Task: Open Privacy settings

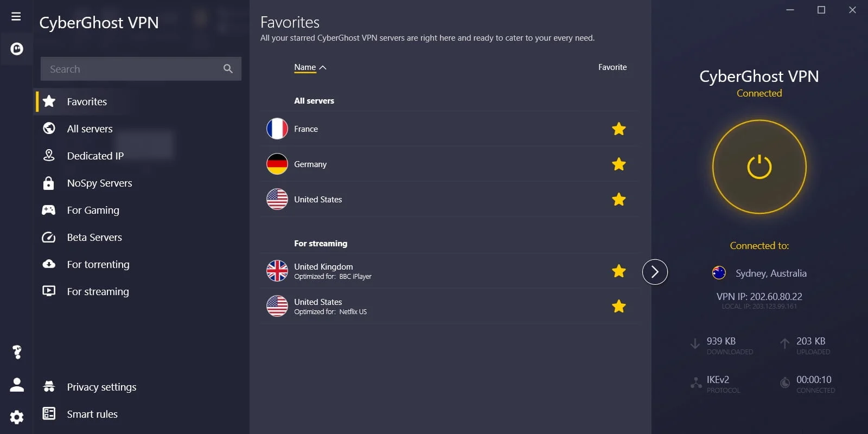Action: click(x=101, y=387)
